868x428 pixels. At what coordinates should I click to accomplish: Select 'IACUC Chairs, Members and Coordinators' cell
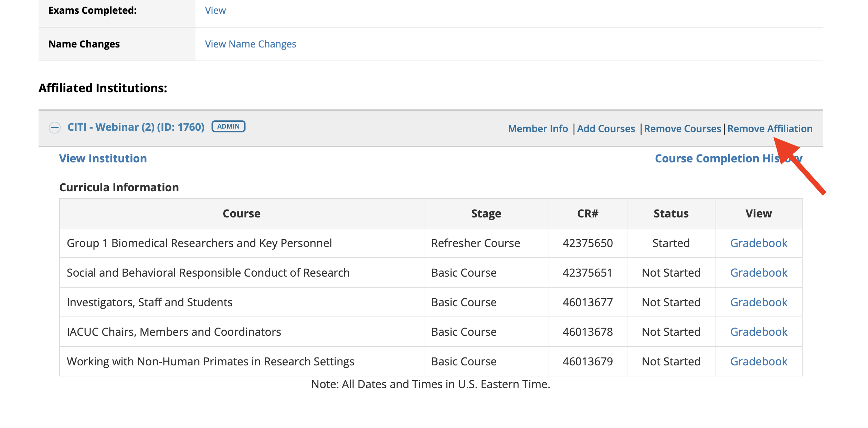click(x=242, y=332)
